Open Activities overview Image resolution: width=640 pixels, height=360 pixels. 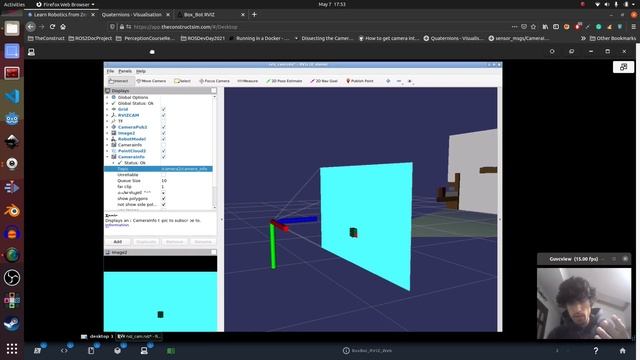pos(14,4)
